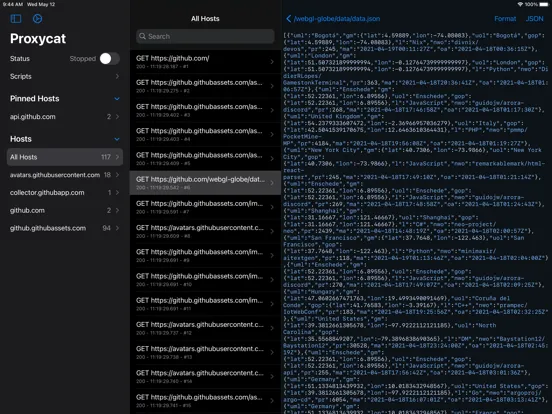Screen dimensions: 552x414
Task: Click chevron on github.githubassets.com sidebar row
Action: point(117,228)
